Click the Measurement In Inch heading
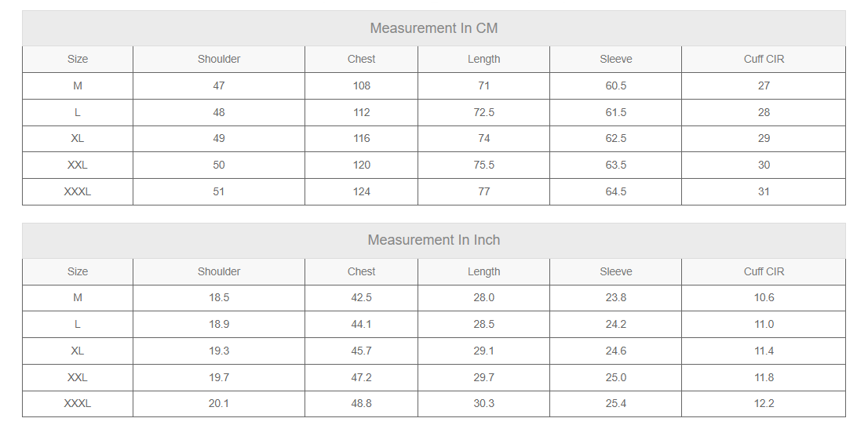The width and height of the screenshot is (868, 440). [433, 240]
